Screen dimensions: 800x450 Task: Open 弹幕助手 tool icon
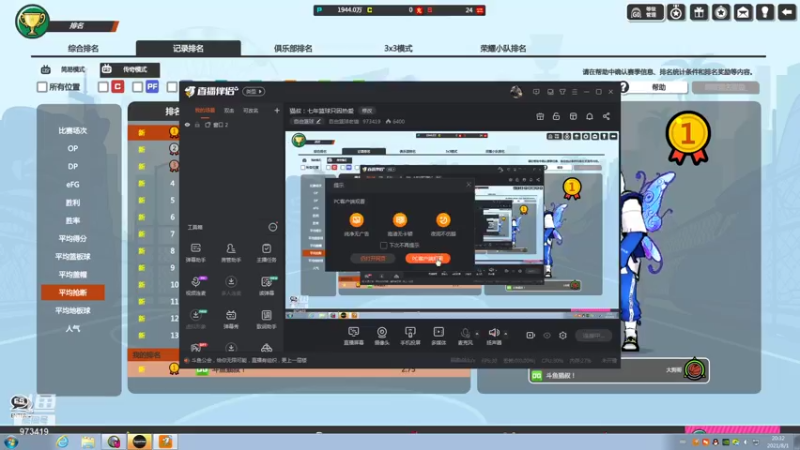[195, 253]
